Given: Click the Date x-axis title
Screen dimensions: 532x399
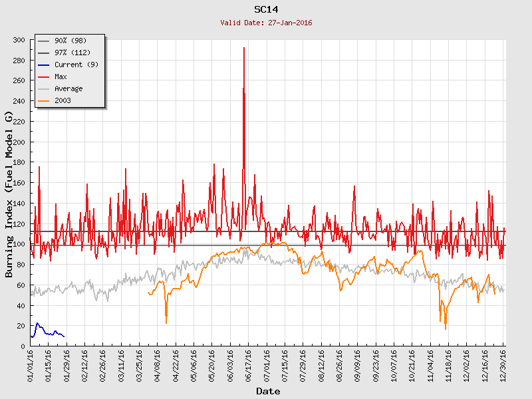Looking at the screenshot, I should tap(268, 391).
